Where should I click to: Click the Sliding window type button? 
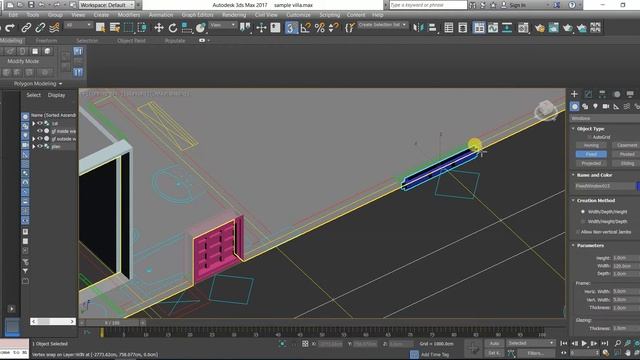pos(626,163)
